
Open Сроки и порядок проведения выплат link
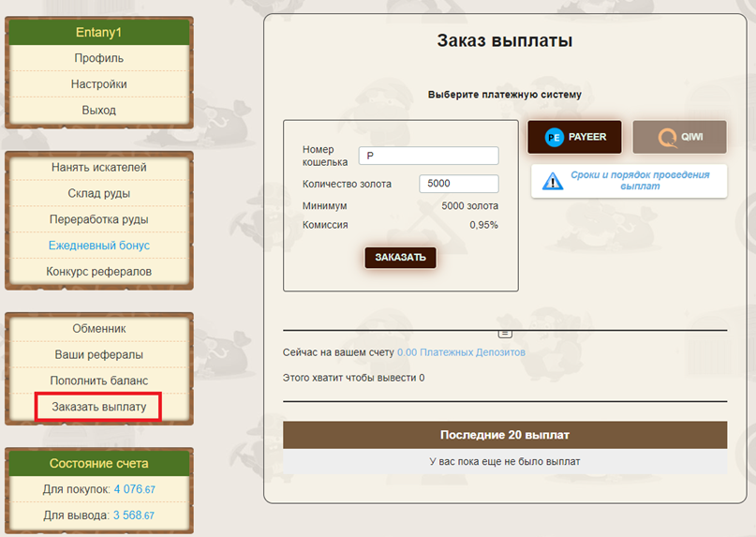640,181
